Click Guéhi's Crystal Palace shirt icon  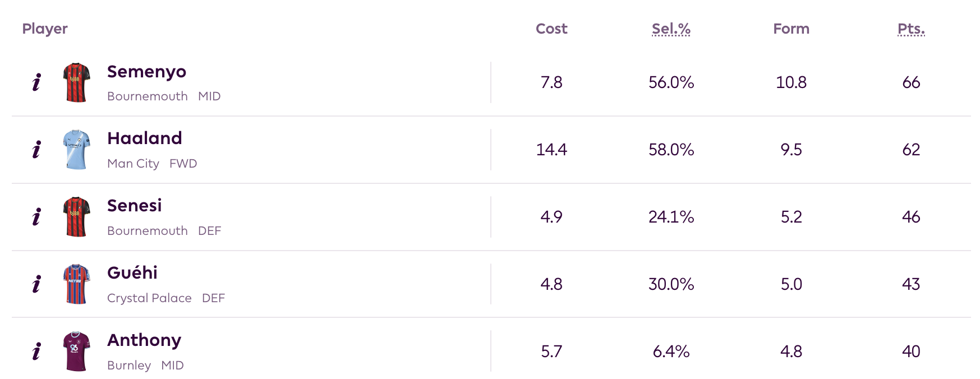[x=77, y=284]
